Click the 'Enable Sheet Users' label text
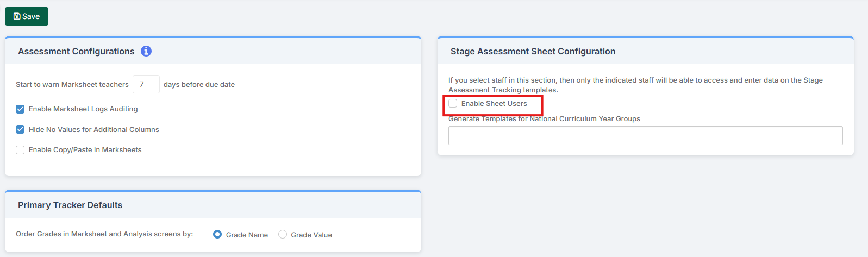Viewport: 868px width, 257px height. click(x=494, y=103)
